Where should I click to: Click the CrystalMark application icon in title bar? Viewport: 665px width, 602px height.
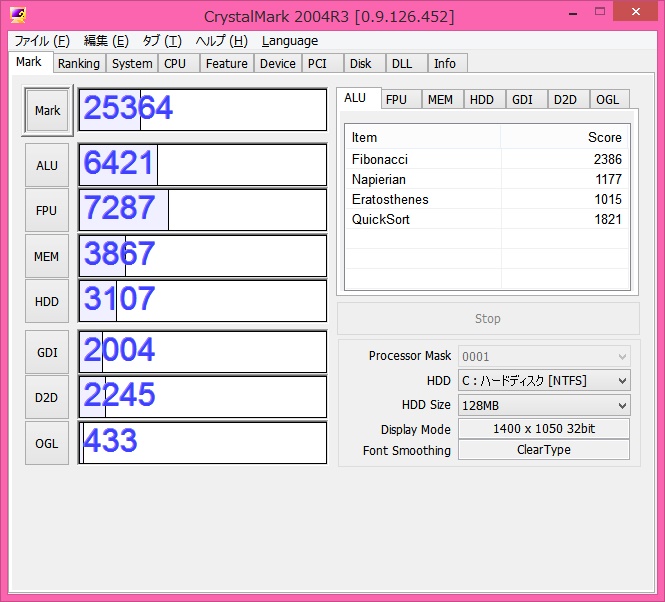(18, 16)
